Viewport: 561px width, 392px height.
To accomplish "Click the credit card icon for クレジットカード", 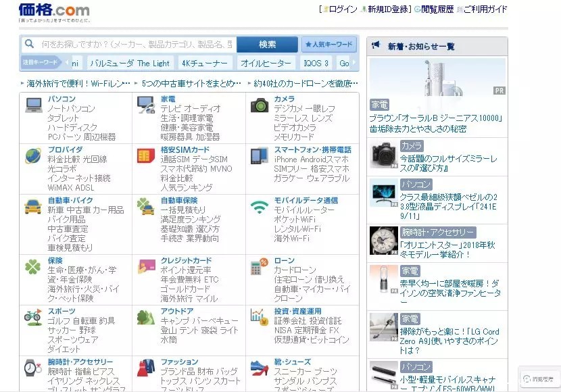I will tap(145, 266).
